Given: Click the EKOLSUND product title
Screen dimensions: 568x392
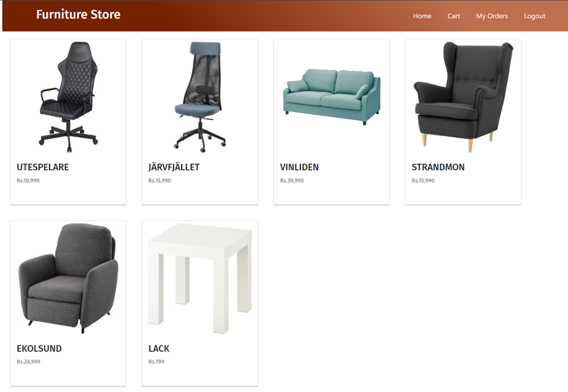Looking at the screenshot, I should [39, 348].
